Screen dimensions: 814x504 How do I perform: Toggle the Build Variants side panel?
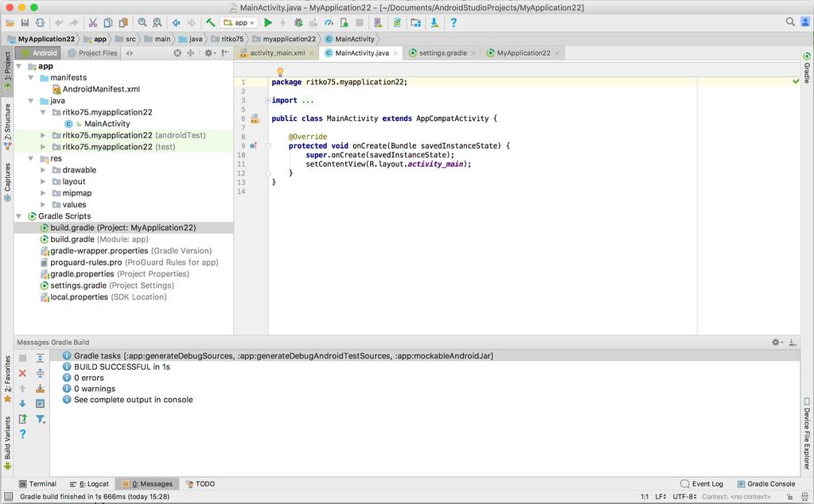tap(7, 442)
